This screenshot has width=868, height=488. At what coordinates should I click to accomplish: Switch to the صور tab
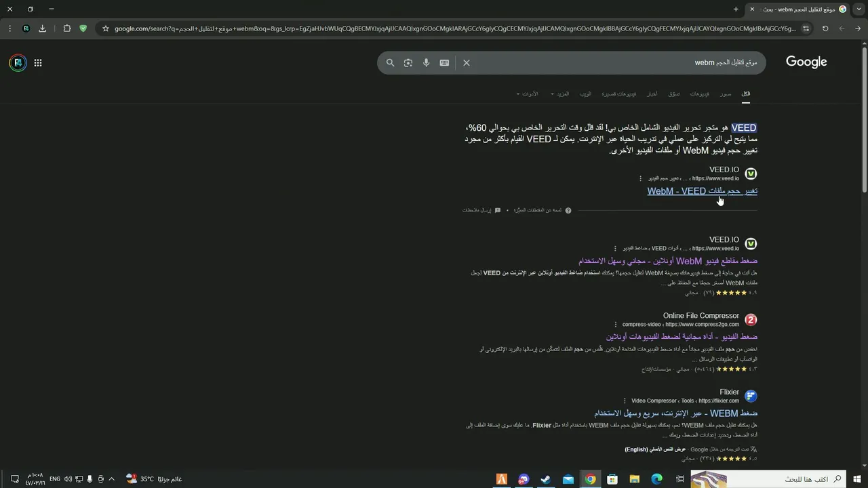click(726, 94)
